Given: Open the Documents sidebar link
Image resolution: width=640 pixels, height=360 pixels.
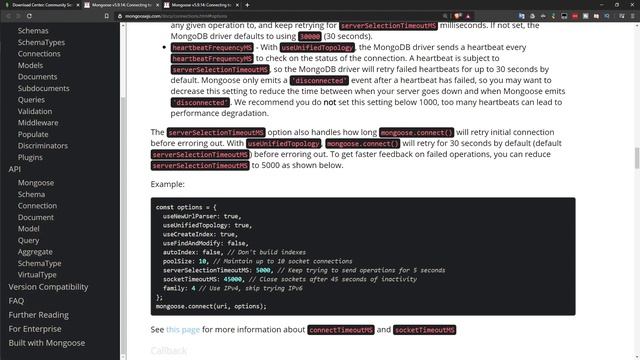Looking at the screenshot, I should click(x=37, y=77).
